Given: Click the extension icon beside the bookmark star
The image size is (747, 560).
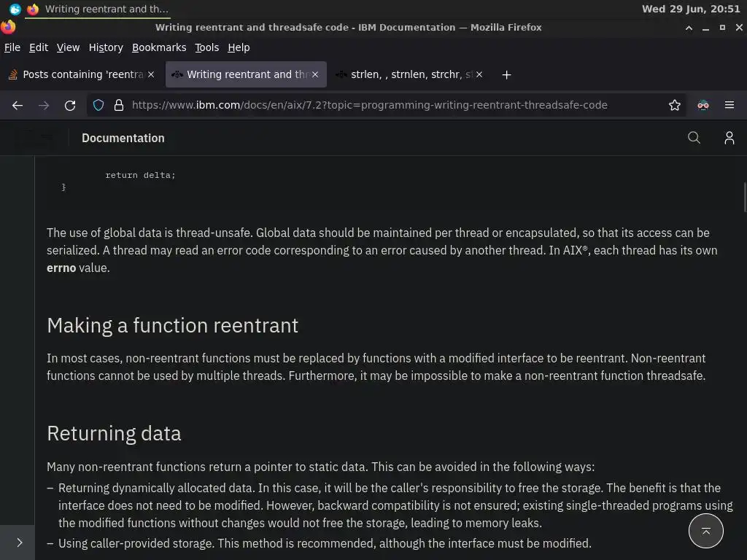Looking at the screenshot, I should [703, 105].
